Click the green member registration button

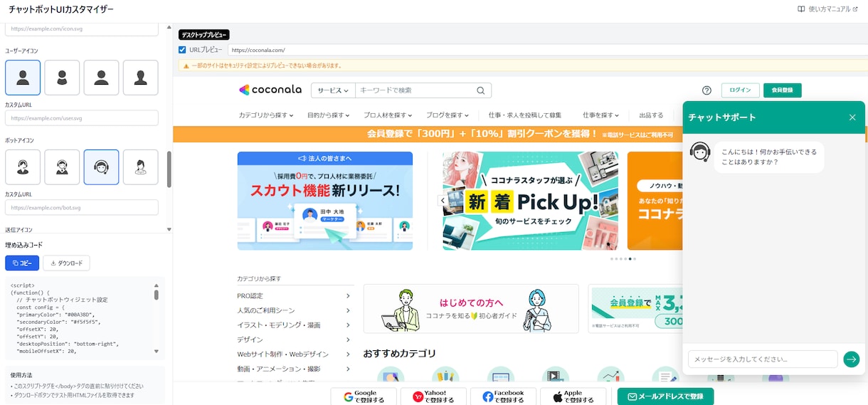point(783,90)
